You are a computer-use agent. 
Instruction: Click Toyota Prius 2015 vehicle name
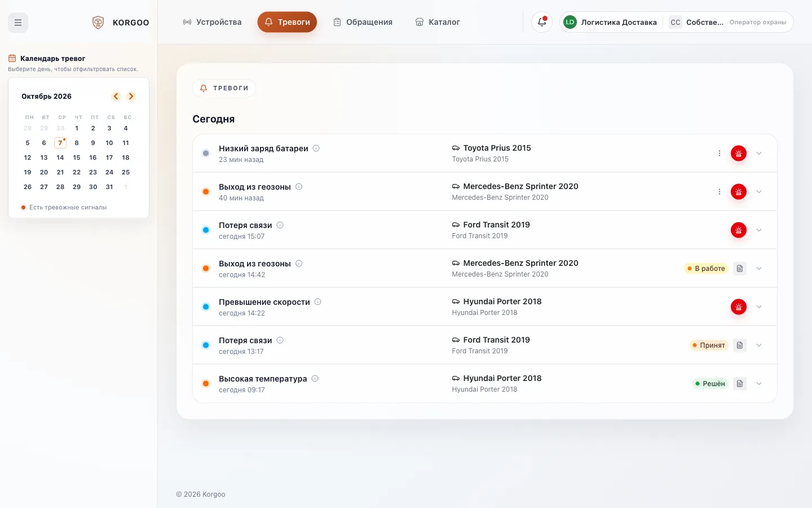click(497, 148)
